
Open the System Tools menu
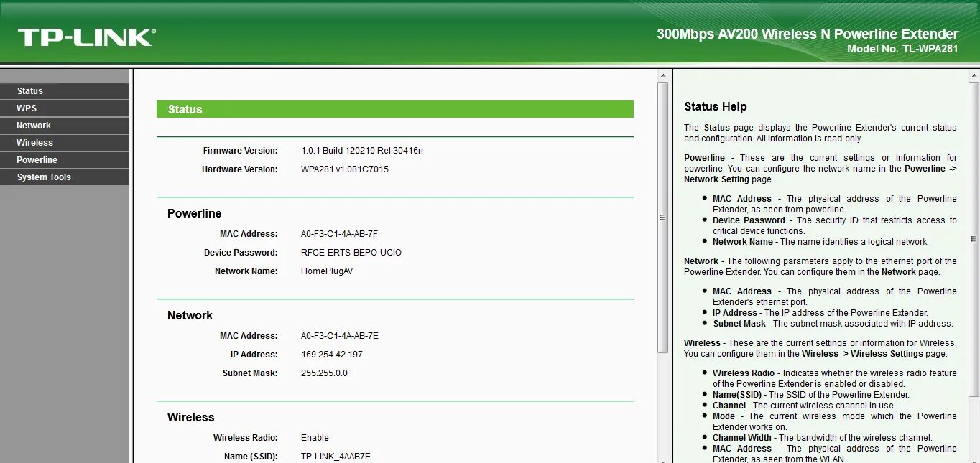pos(65,177)
